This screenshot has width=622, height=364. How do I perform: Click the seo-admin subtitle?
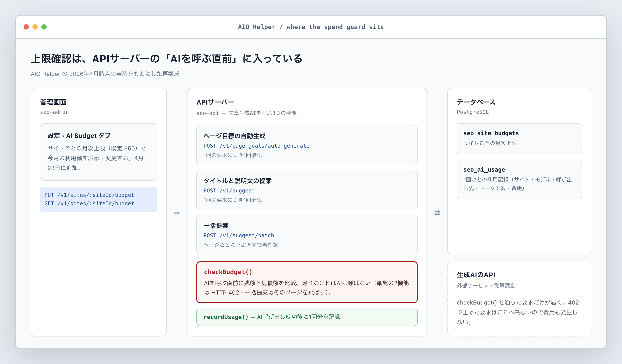(55, 112)
